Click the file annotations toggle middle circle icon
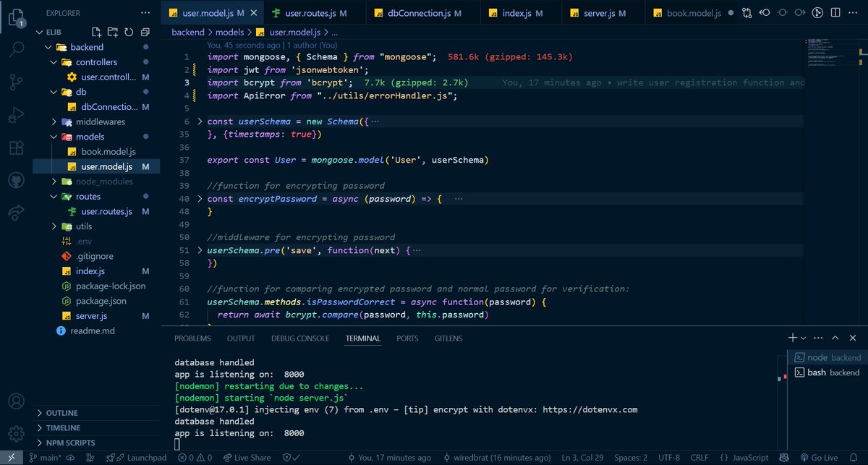868x465 pixels. [782, 13]
